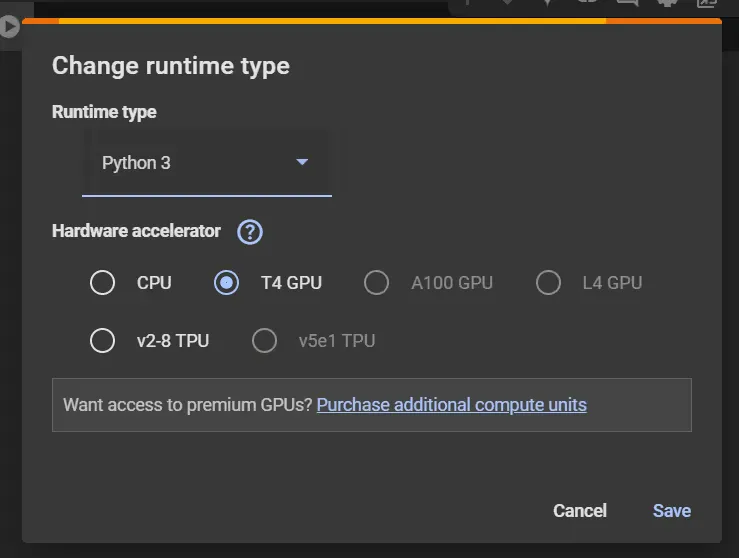Select the CPU radio button
This screenshot has height=558, width=739.
102,283
